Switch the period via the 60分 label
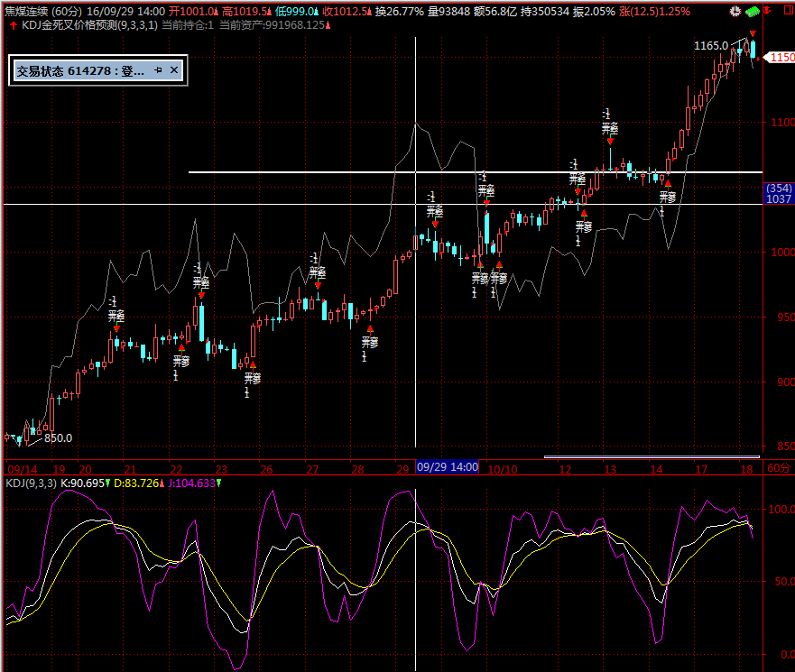Viewport: 795px width, 672px height. point(778,468)
